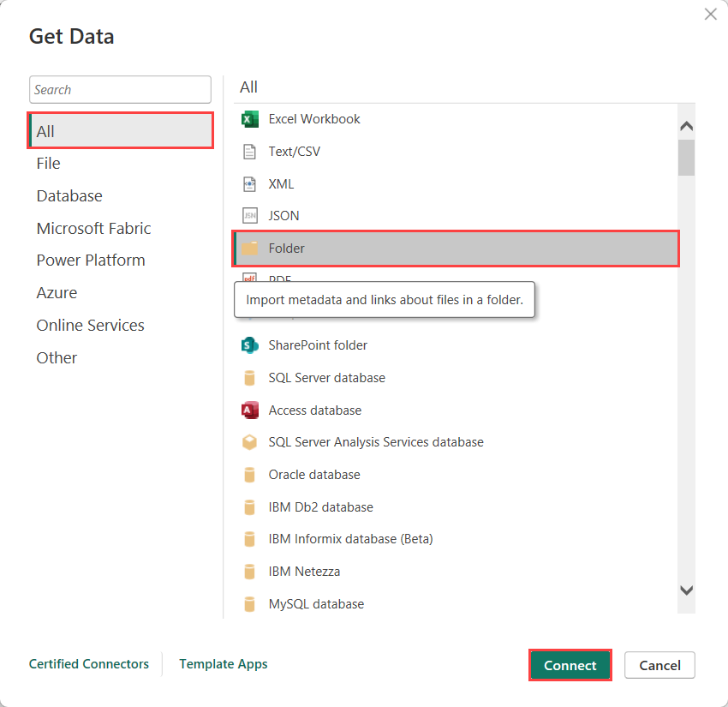Choose the XML connector label

click(x=282, y=184)
